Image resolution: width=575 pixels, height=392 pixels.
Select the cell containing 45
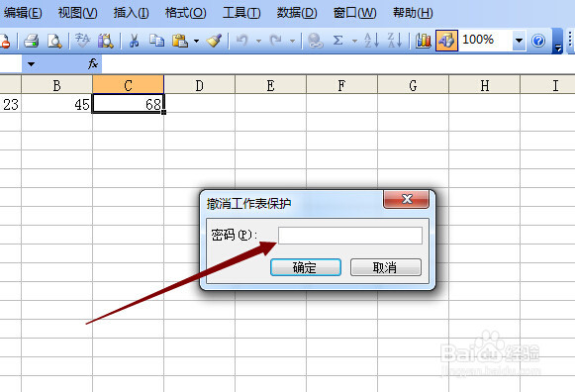tap(56, 104)
